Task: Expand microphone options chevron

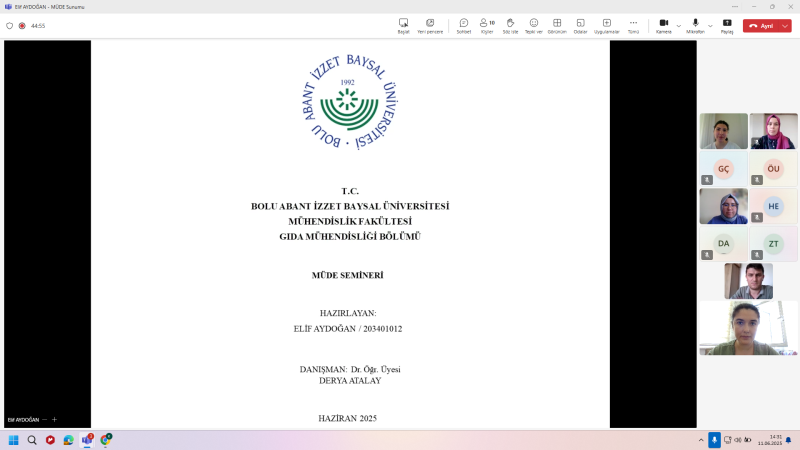Action: 710,26
